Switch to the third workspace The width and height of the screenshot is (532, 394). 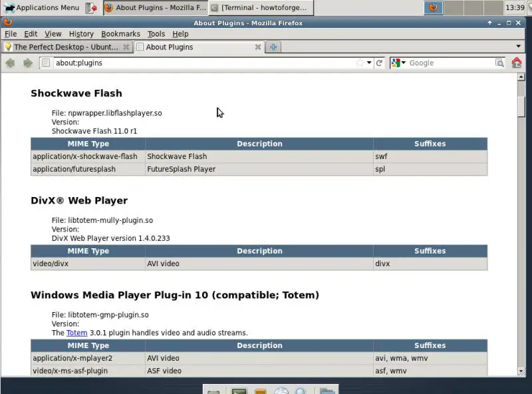[x=473, y=7]
